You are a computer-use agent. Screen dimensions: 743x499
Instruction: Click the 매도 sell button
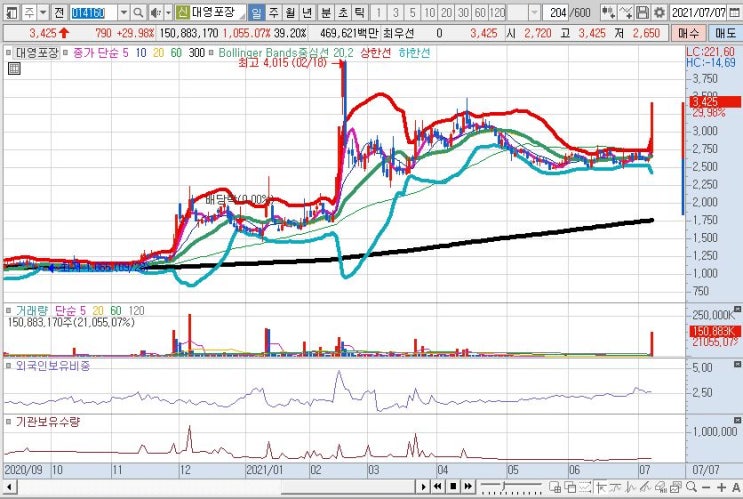(725, 33)
